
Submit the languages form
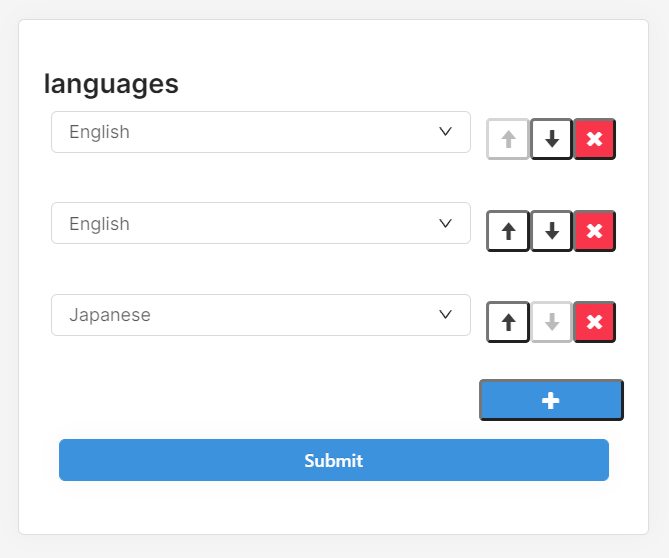click(333, 460)
